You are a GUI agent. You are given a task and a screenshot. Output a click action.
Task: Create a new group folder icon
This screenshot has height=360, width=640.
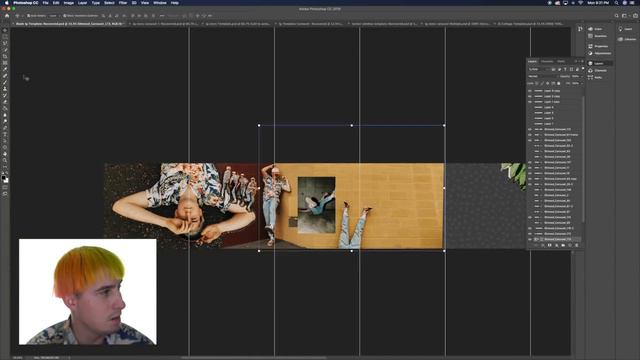coord(563,245)
